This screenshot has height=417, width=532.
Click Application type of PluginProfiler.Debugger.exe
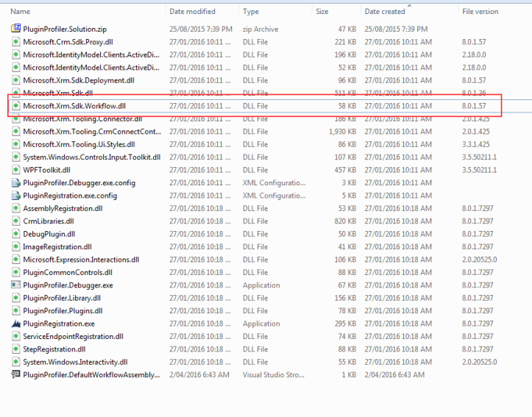[x=261, y=285]
